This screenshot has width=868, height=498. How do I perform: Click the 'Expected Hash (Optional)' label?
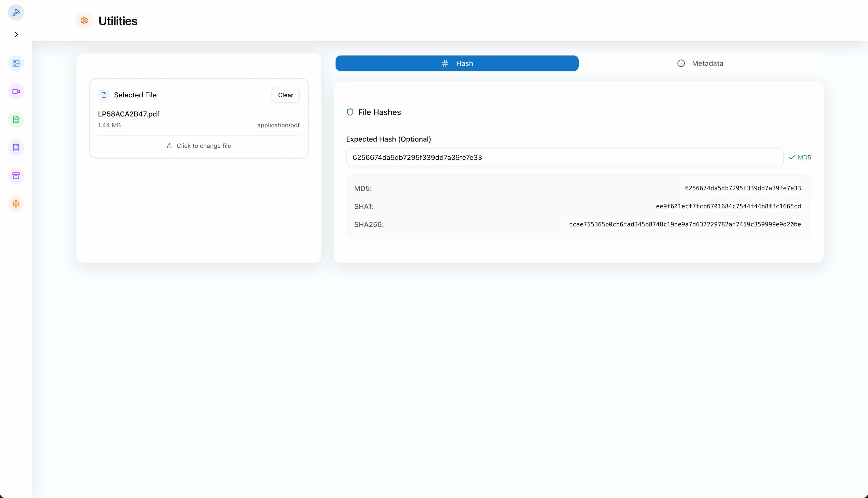coord(388,139)
